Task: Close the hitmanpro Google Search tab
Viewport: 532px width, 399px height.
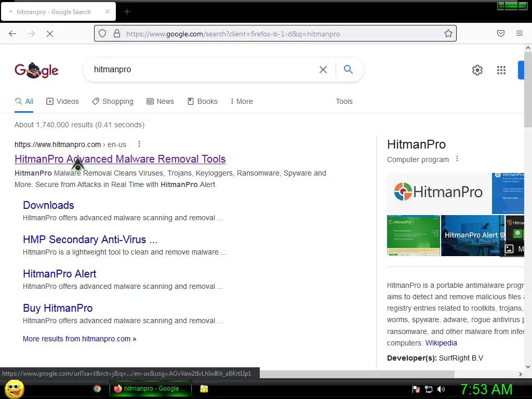Action: click(108, 11)
